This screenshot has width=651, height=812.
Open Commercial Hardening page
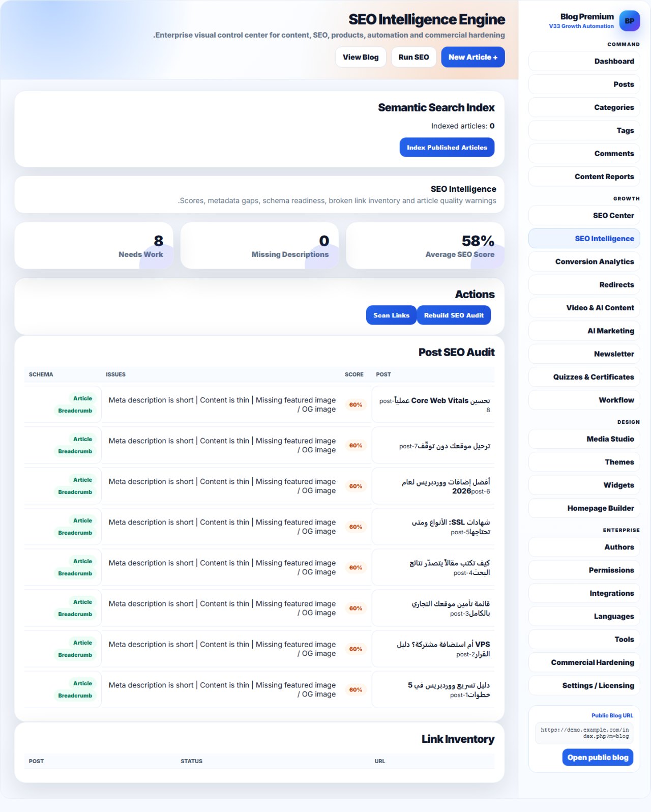pyautogui.click(x=584, y=662)
